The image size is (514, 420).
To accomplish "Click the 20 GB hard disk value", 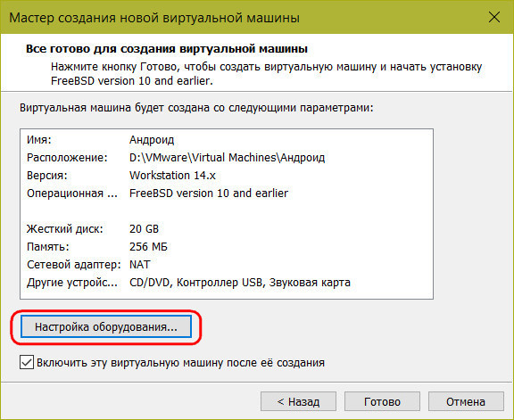I will (x=144, y=229).
